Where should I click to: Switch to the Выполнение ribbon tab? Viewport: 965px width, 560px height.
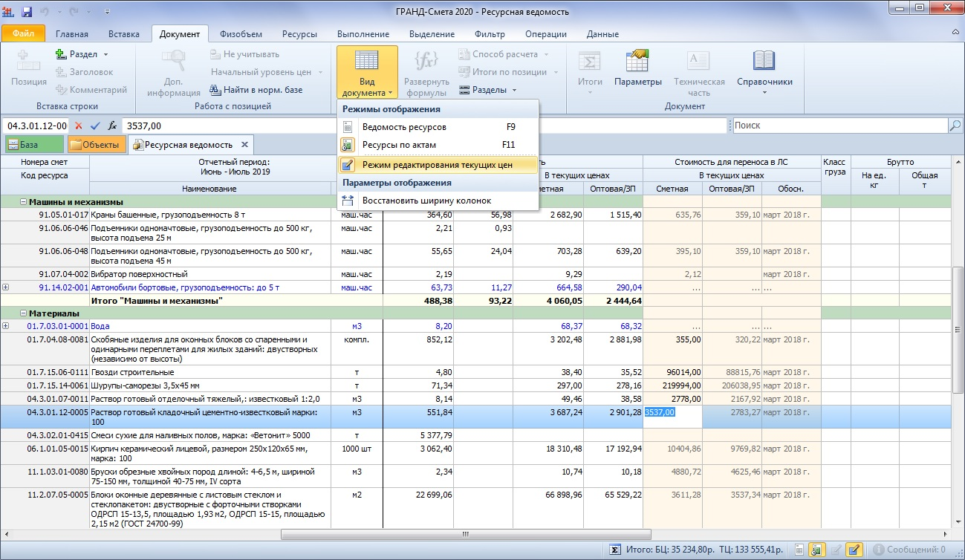[x=363, y=34]
